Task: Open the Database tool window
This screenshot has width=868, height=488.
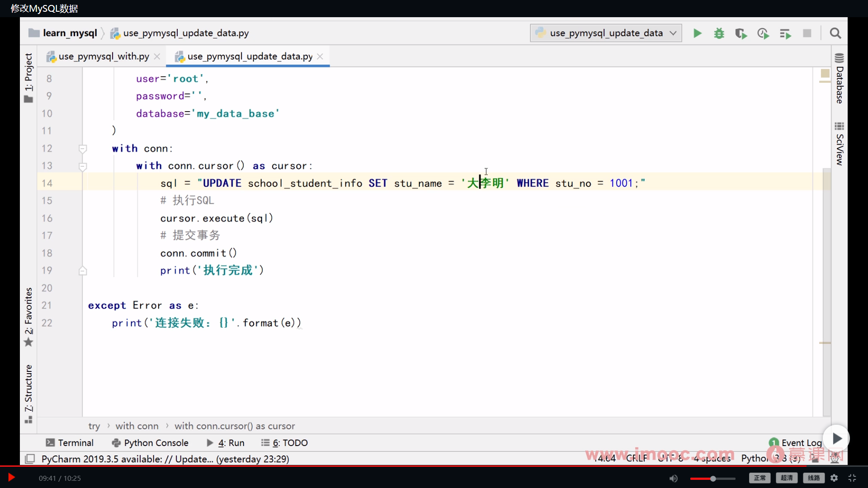Action: coord(840,78)
